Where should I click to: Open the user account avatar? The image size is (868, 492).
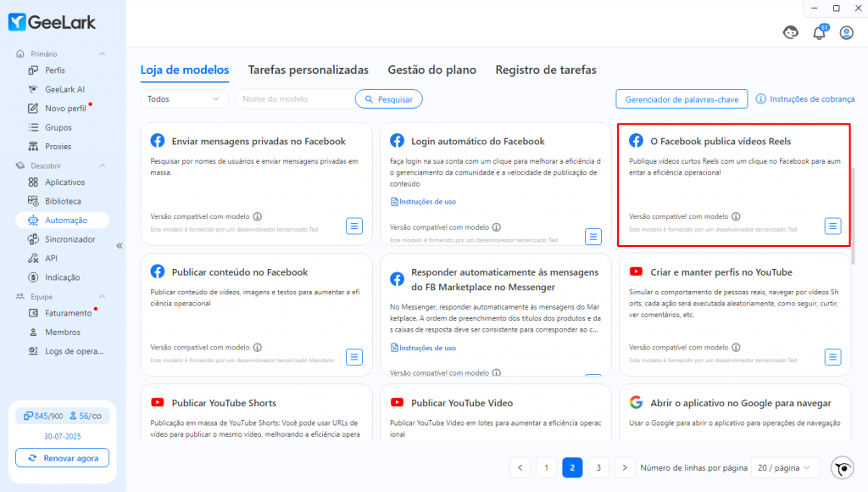click(847, 33)
